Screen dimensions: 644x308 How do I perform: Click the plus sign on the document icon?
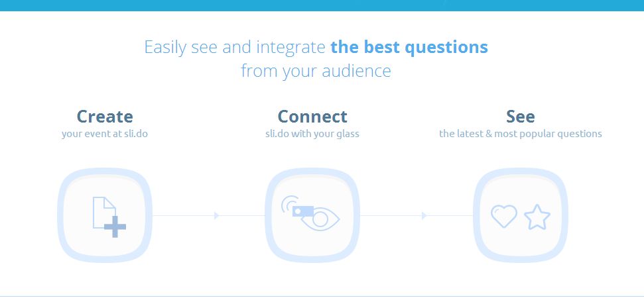(x=115, y=227)
